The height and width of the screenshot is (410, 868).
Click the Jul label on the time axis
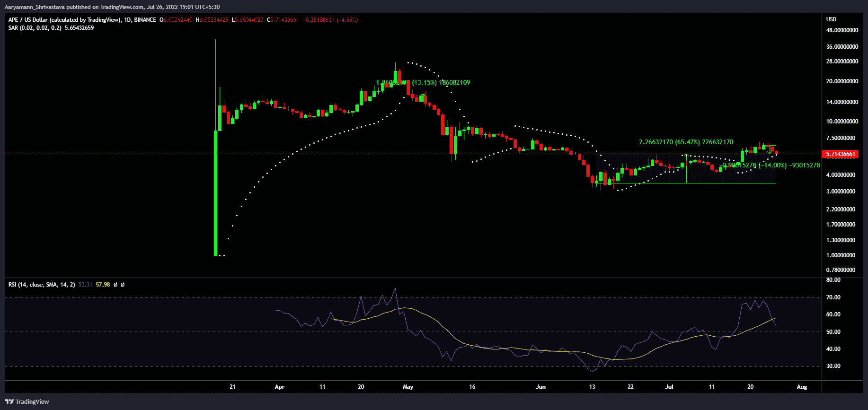(x=669, y=387)
